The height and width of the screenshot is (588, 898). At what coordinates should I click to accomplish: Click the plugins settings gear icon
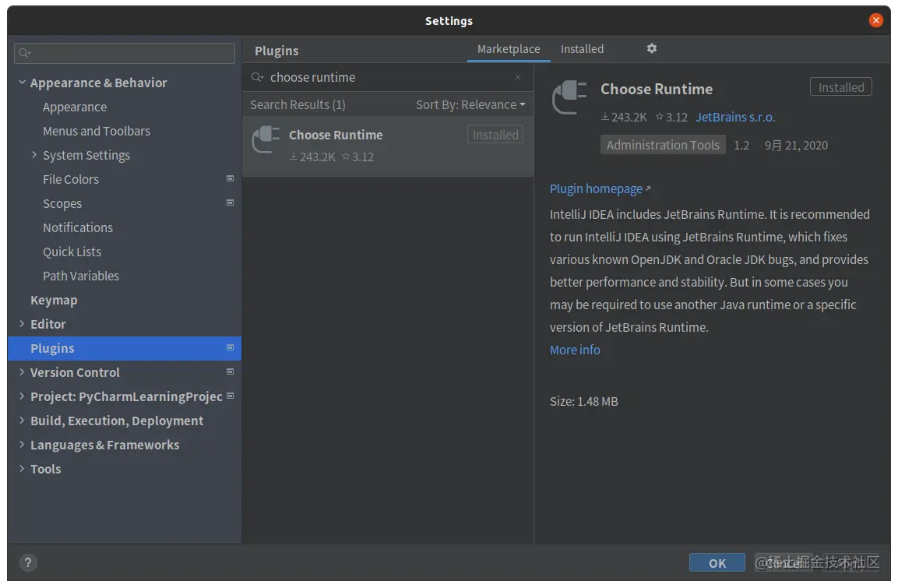(x=652, y=48)
